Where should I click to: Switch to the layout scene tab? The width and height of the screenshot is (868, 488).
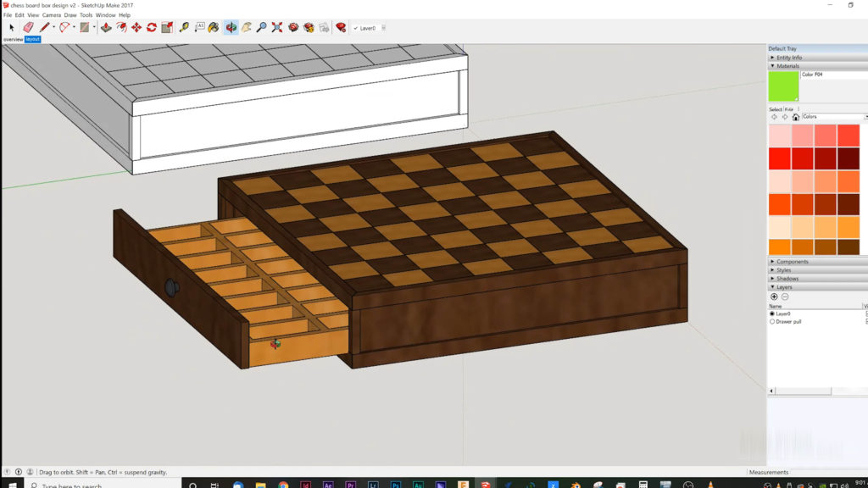(x=33, y=39)
